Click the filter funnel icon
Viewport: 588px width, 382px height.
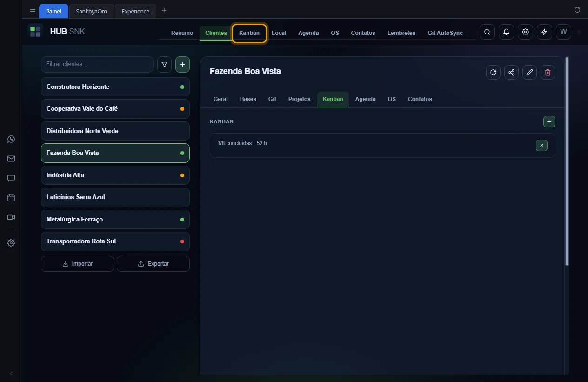(x=164, y=65)
